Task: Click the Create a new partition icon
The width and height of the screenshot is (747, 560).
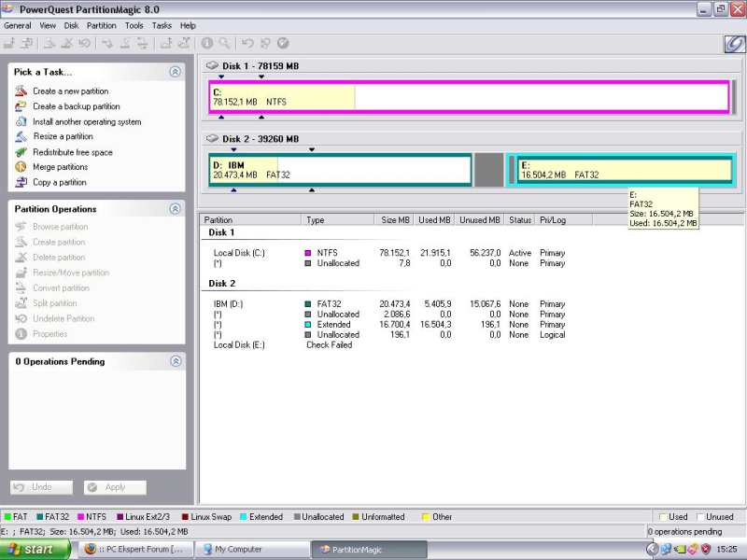Action: point(21,91)
